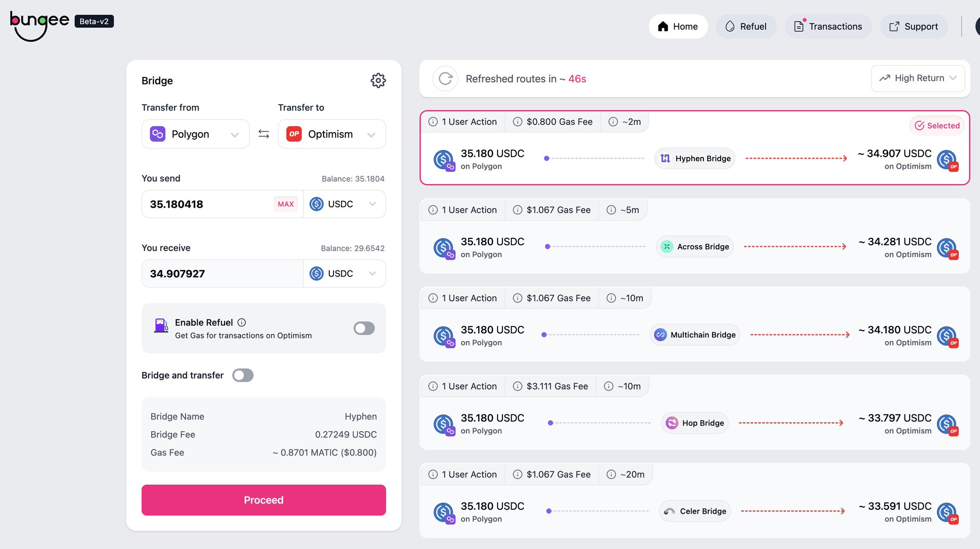Viewport: 980px width, 549px height.
Task: Enable Bridge and transfer
Action: point(243,375)
